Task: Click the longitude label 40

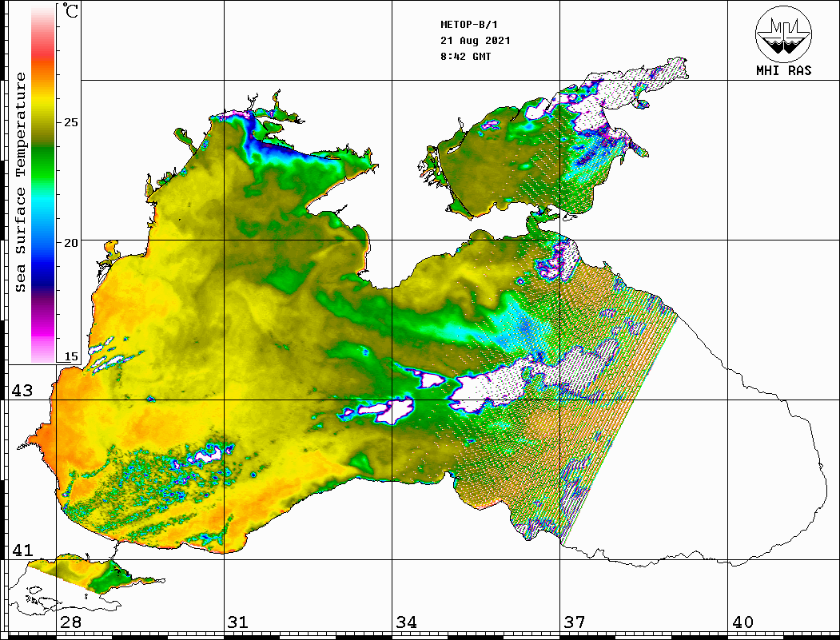Action: pyautogui.click(x=742, y=622)
